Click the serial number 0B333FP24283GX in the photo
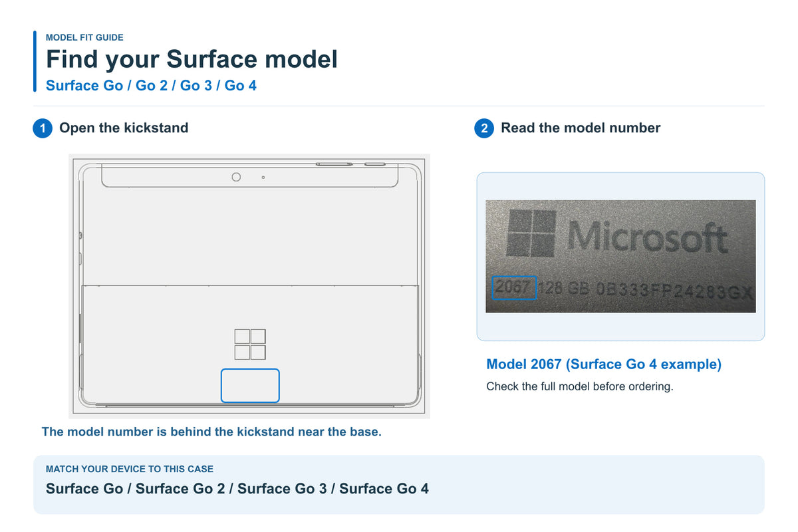This screenshot has height=532, width=798. [x=674, y=290]
